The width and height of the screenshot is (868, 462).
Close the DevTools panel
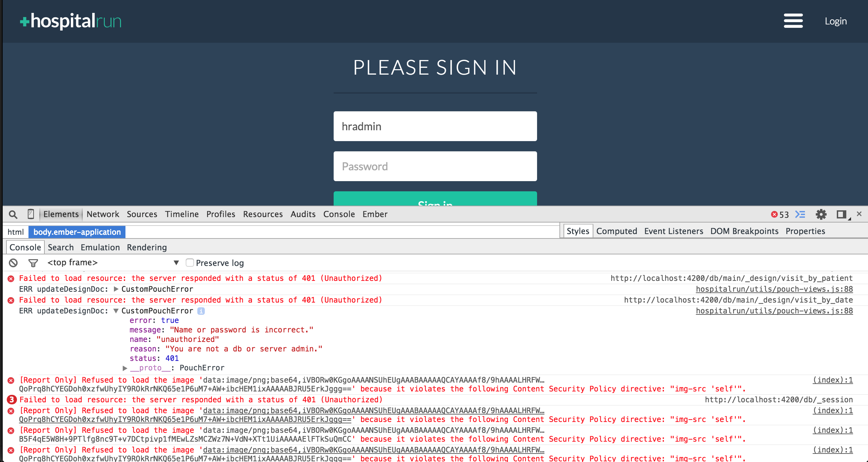pos(859,214)
